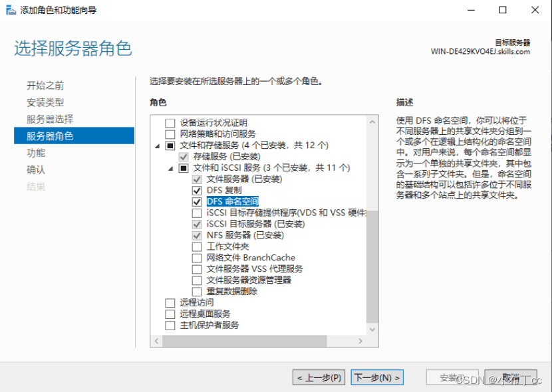The image size is (552, 392).
Task: Select the NFS 服务器 (已安装) row
Action: (245, 236)
